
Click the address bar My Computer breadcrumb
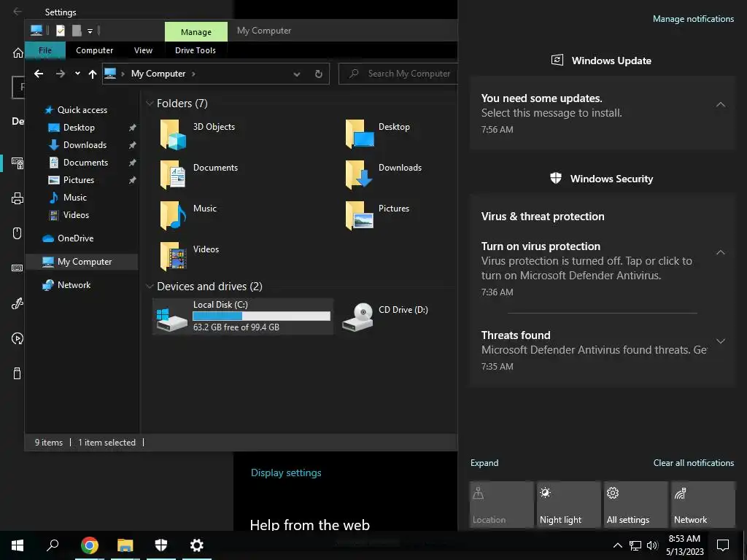(158, 74)
